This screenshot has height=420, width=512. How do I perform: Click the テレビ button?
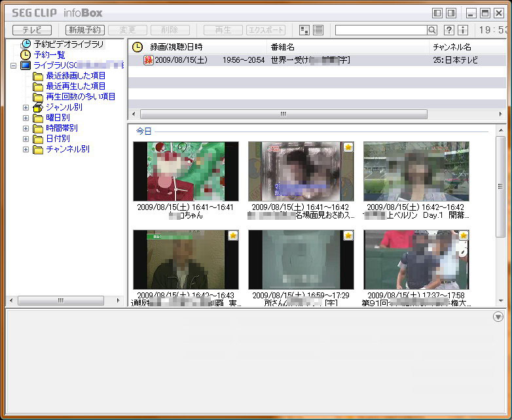32,30
